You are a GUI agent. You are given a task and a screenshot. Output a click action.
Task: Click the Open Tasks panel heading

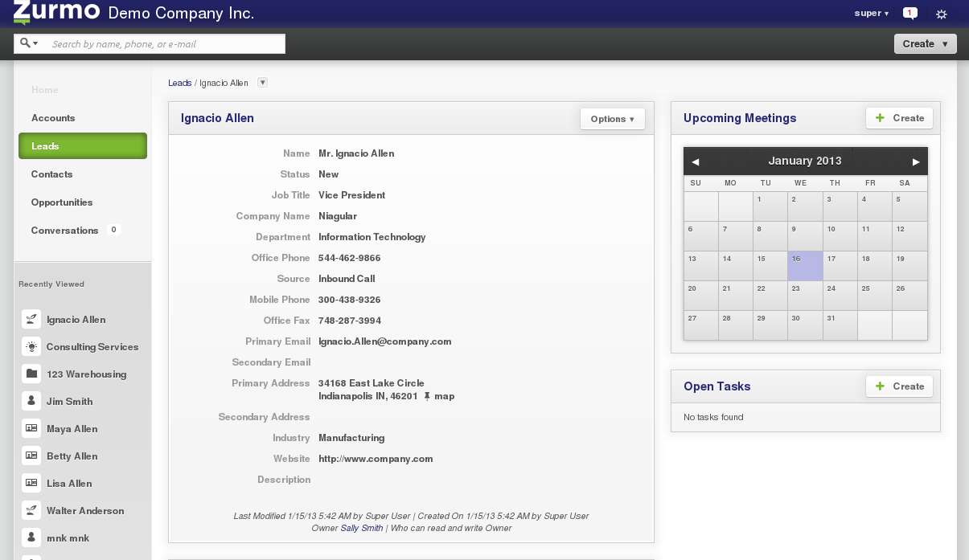tap(717, 386)
